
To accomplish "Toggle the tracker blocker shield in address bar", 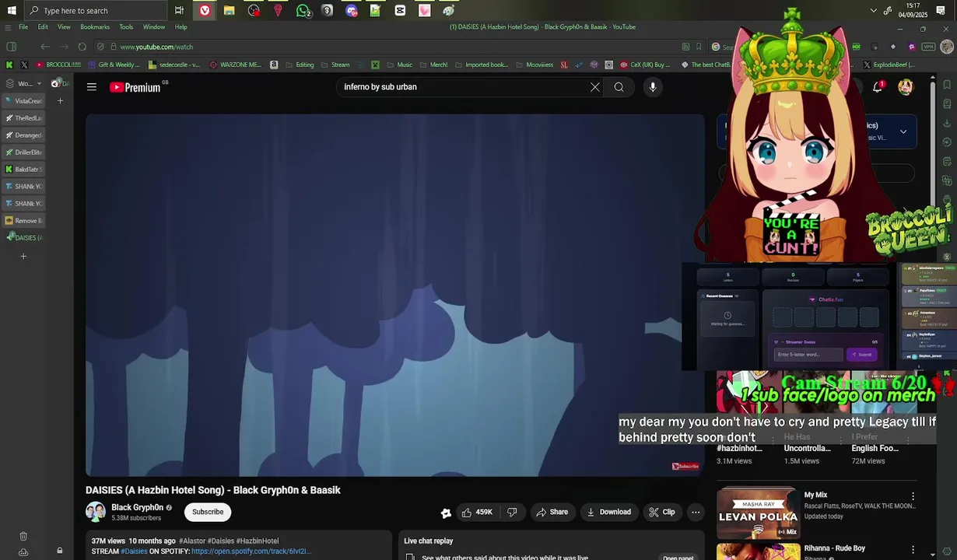I will click(x=101, y=47).
